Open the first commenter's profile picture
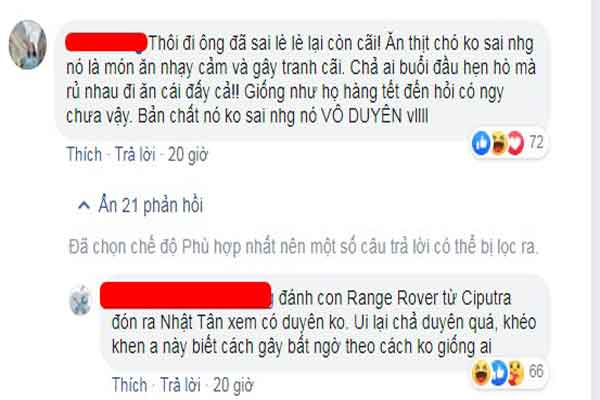Screen dimensions: 600x400 pos(28,44)
